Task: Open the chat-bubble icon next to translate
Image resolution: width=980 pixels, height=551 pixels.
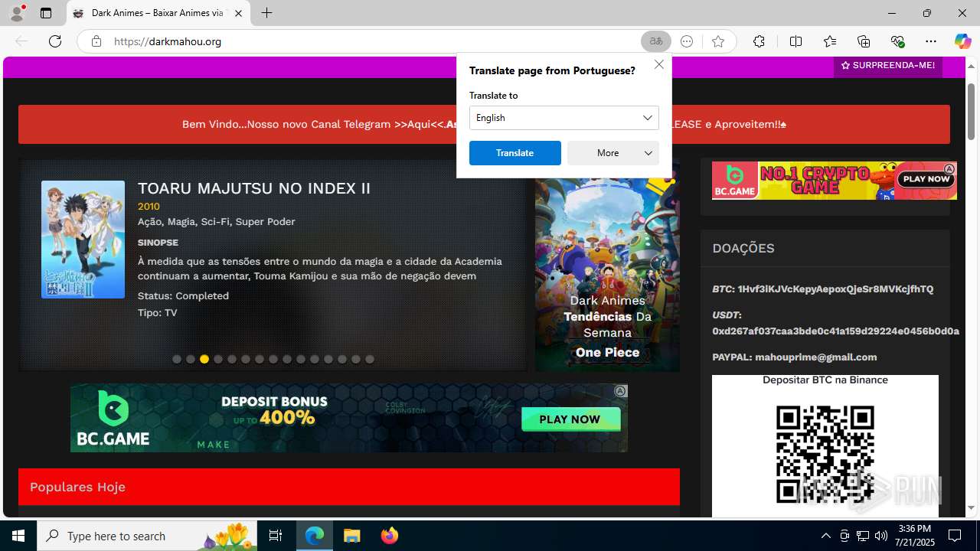Action: point(687,41)
